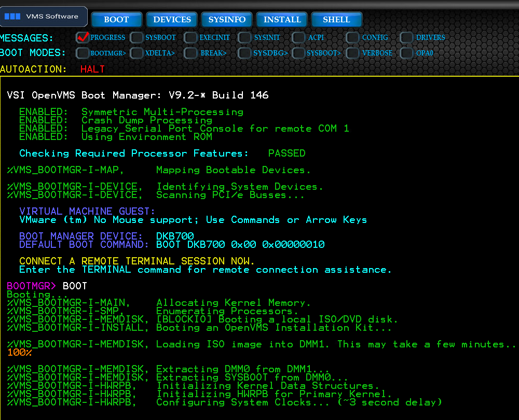Toggle BREAK> boot mode checkbox
The height and width of the screenshot is (420, 519).
click(190, 53)
